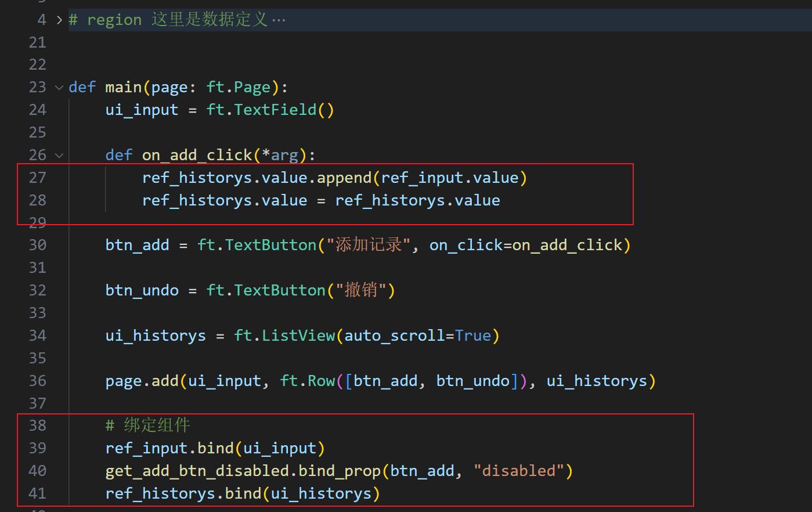
Task: Click the "撤销" string on btn_undo line
Action: coord(360,290)
